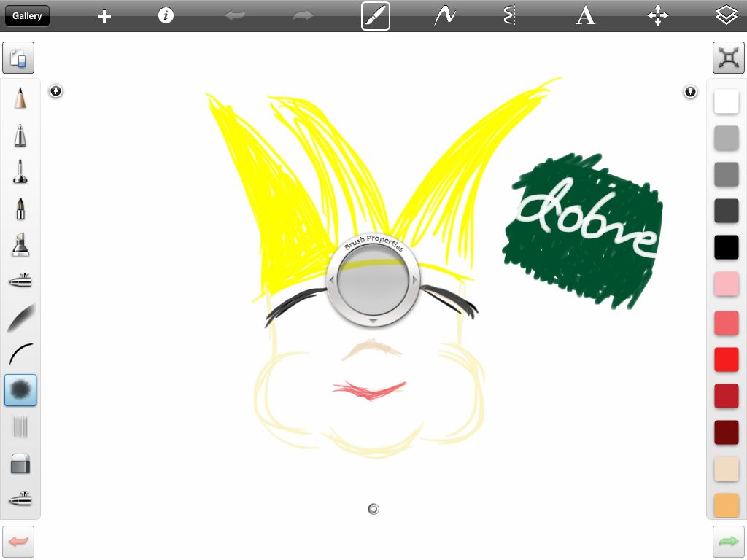
Task: Pick the light pink swatch
Action: pos(727,284)
